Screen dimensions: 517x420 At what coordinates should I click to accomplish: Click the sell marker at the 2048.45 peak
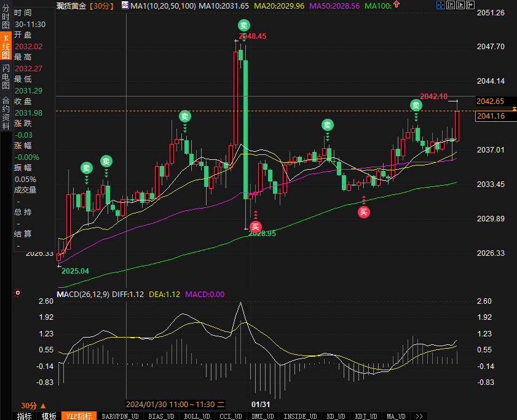pos(244,25)
